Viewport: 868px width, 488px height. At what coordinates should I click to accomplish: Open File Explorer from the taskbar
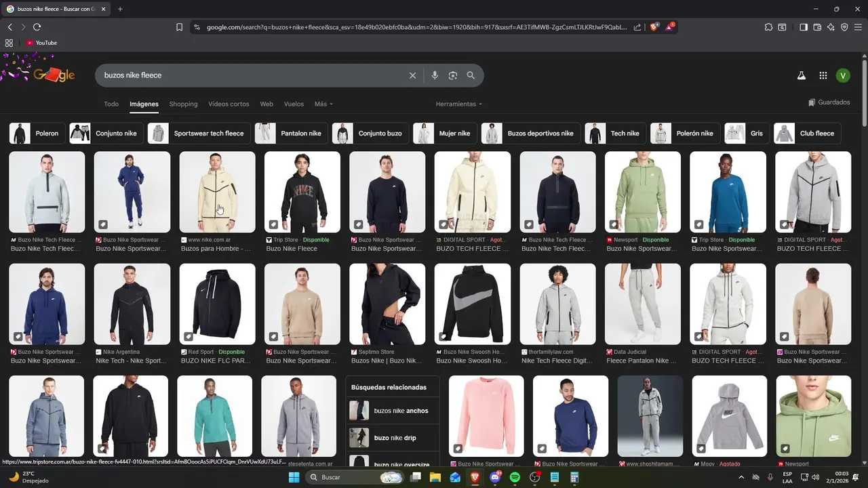click(x=435, y=477)
